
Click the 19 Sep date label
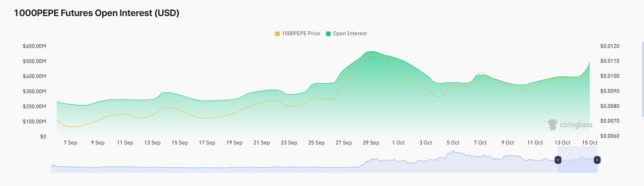(x=234, y=143)
